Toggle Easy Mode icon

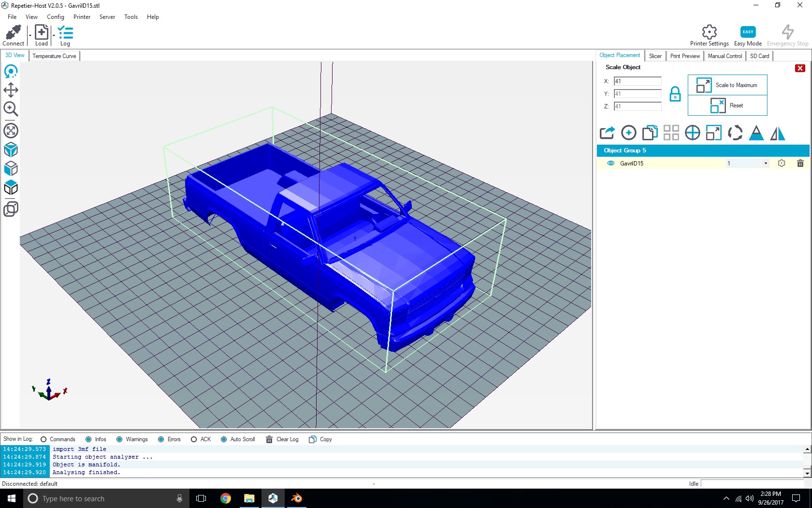click(748, 32)
